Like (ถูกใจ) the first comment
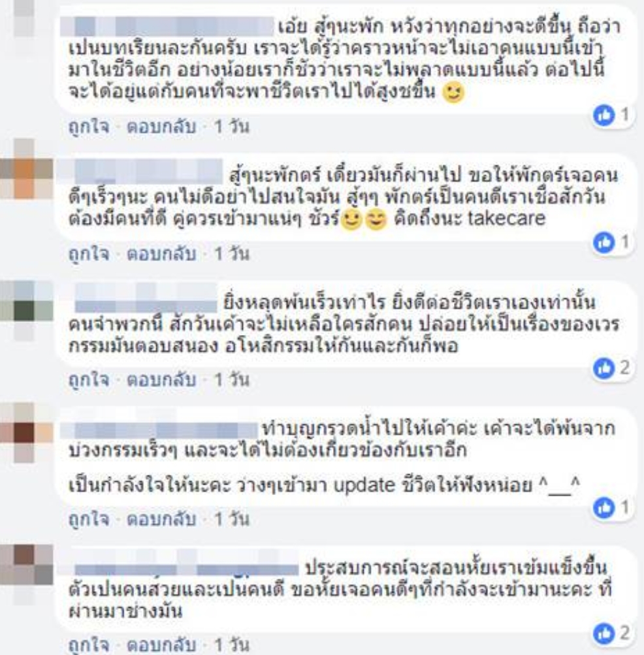This screenshot has height=655, width=644. [x=89, y=127]
